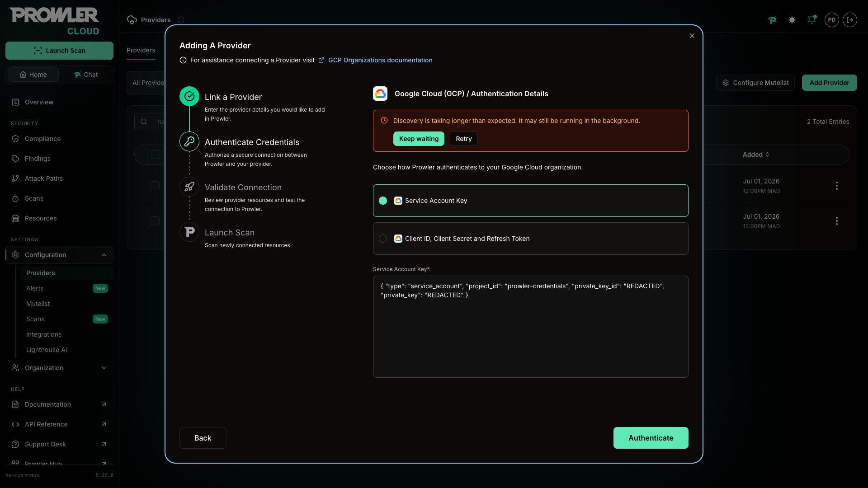This screenshot has width=868, height=488.
Task: Toggle the select-all checkbox in providers table
Action: click(156, 155)
